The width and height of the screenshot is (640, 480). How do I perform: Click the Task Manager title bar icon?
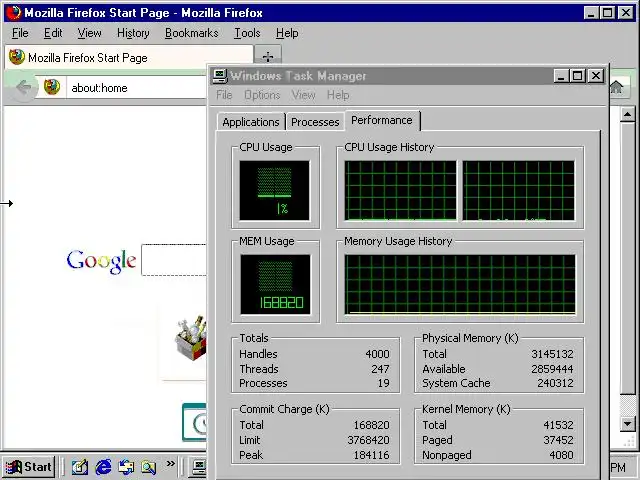click(220, 76)
